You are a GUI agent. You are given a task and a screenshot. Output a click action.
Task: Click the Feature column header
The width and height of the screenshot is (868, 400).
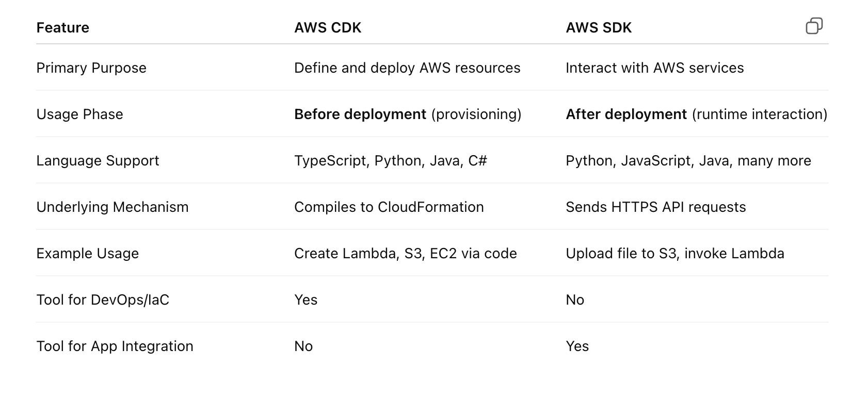point(62,28)
